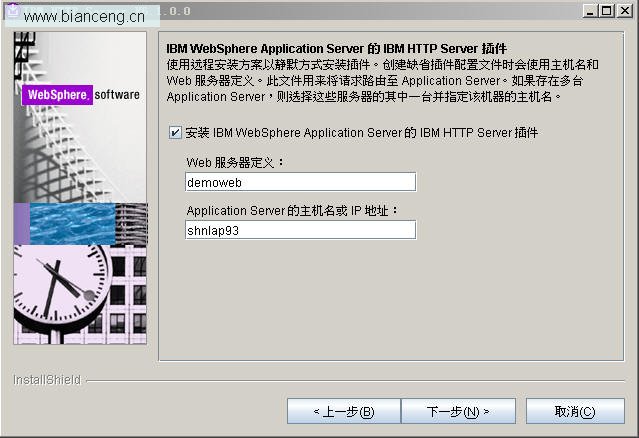
Task: Maximize the installer window
Action: (x=606, y=11)
